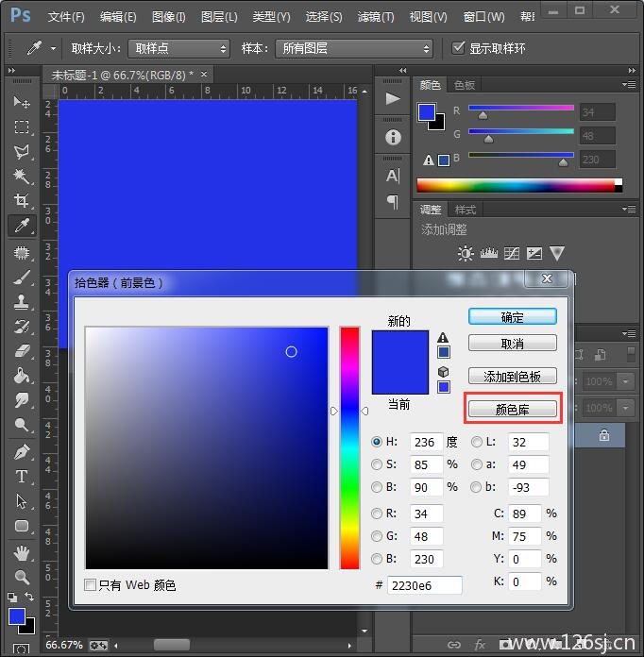Select the Hand tool
Image resolution: width=644 pixels, height=657 pixels.
pyautogui.click(x=22, y=553)
